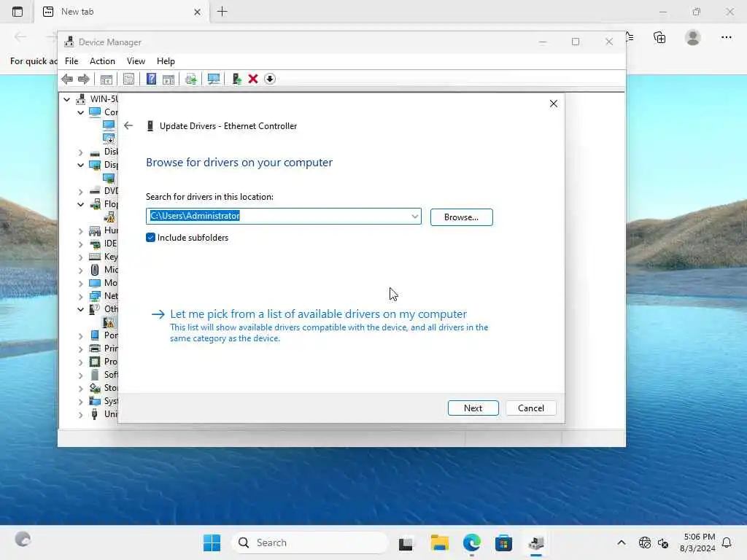Viewport: 747px width, 560px height.
Task: Open the notifications bell in system tray
Action: 727,542
